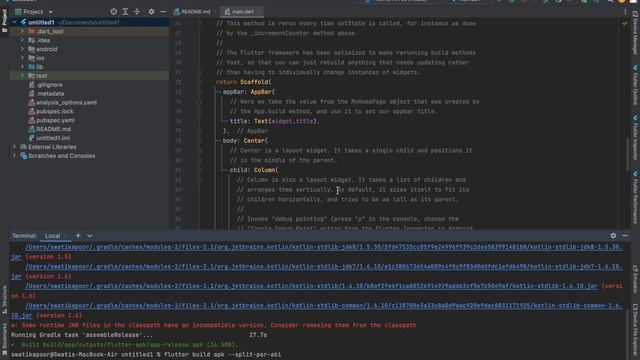Open the Device File Explorer side panel
640x360 pixels.
click(635, 330)
